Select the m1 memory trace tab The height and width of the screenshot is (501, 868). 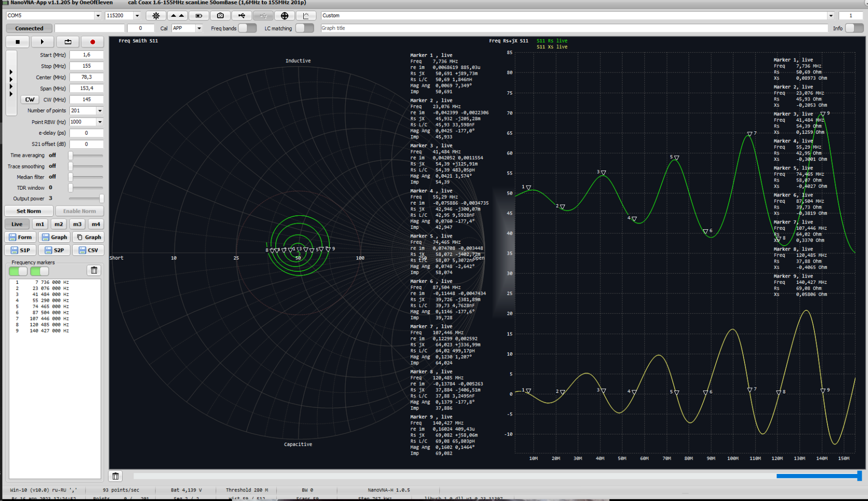pyautogui.click(x=40, y=224)
